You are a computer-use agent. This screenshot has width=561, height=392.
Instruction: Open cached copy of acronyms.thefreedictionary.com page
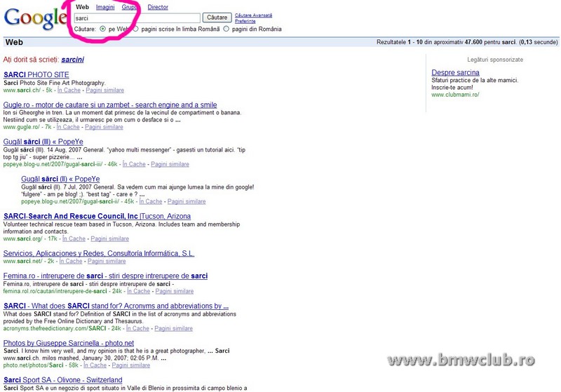137,328
